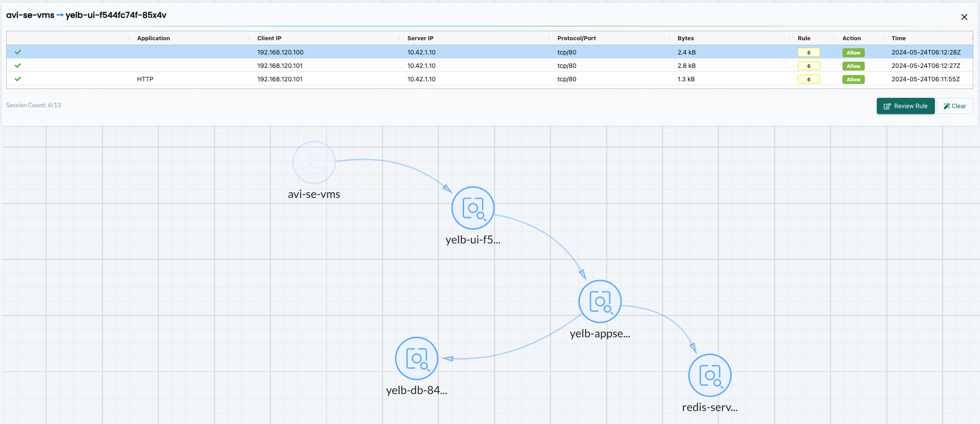This screenshot has width=980, height=424.
Task: Click the Clear button
Action: (955, 106)
